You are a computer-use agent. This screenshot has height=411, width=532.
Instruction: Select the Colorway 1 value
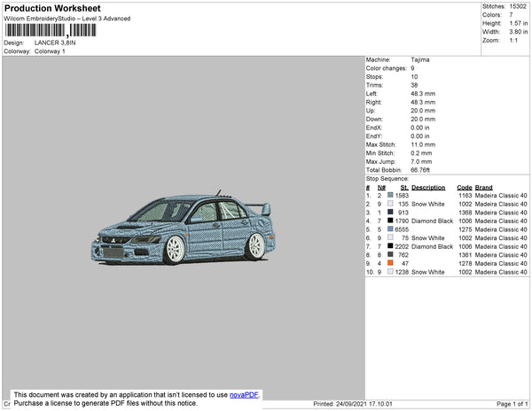[50, 51]
